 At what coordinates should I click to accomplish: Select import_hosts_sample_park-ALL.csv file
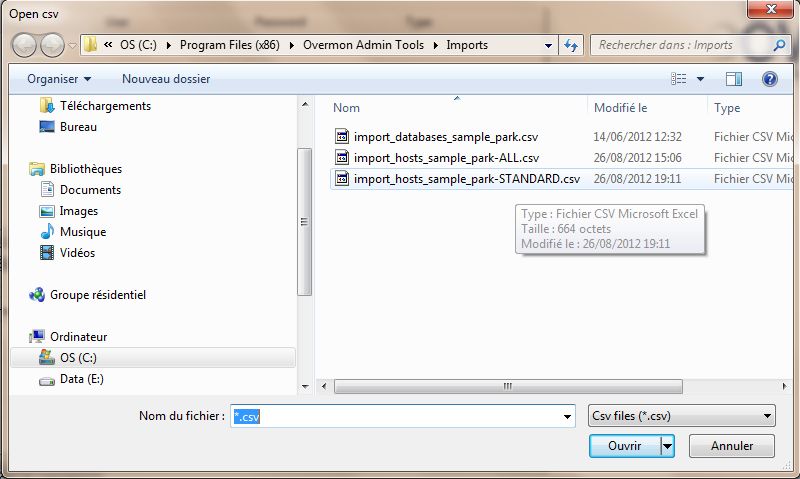[x=446, y=158]
